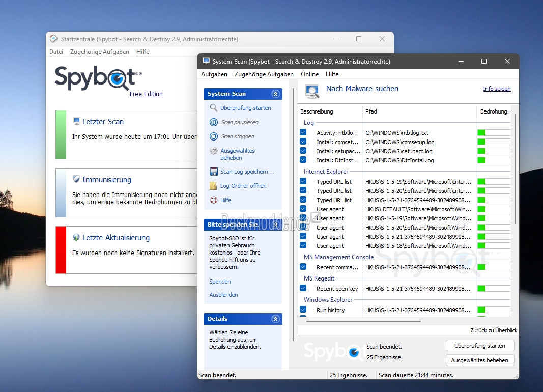This screenshot has width=543, height=392.
Task: Click the folder icon for Log-Ordner öffnen
Action: pyautogui.click(x=214, y=186)
